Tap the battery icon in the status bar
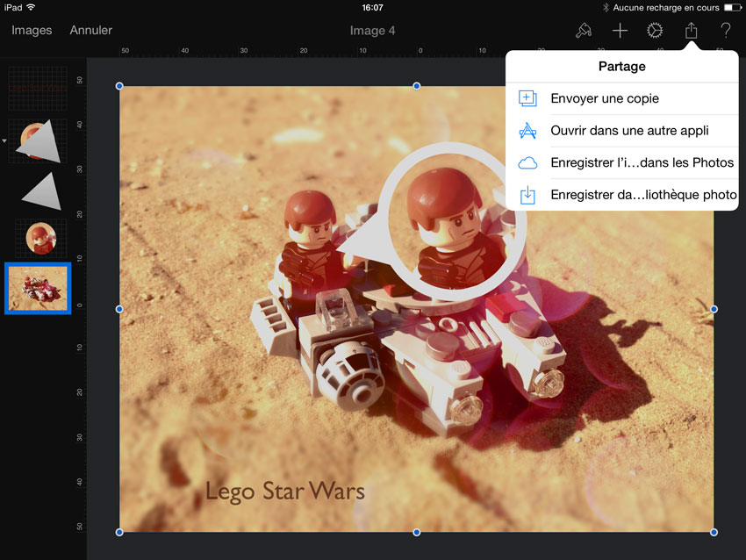The image size is (746, 560). pos(732,7)
